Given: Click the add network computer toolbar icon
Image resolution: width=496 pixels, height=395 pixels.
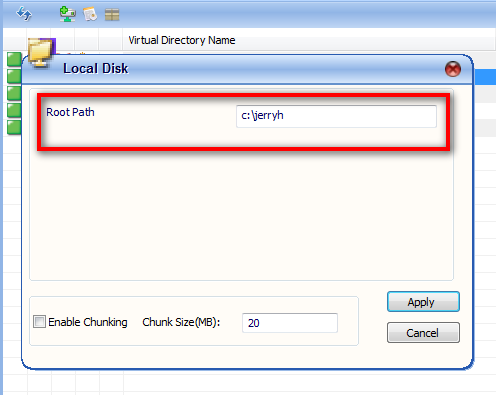Looking at the screenshot, I should (x=68, y=14).
